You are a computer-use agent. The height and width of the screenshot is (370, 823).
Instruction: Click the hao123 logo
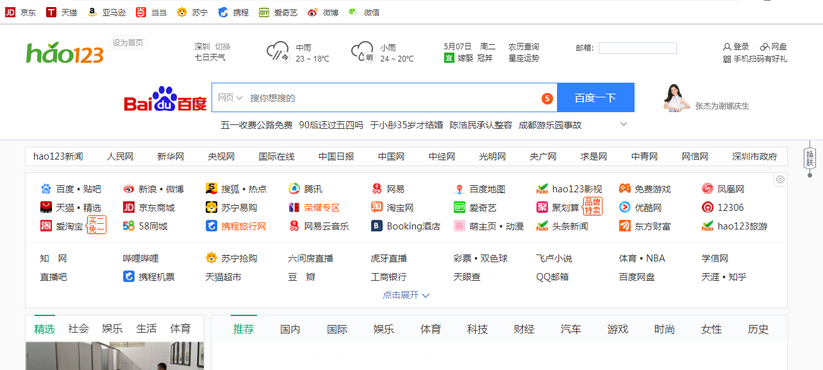(65, 52)
